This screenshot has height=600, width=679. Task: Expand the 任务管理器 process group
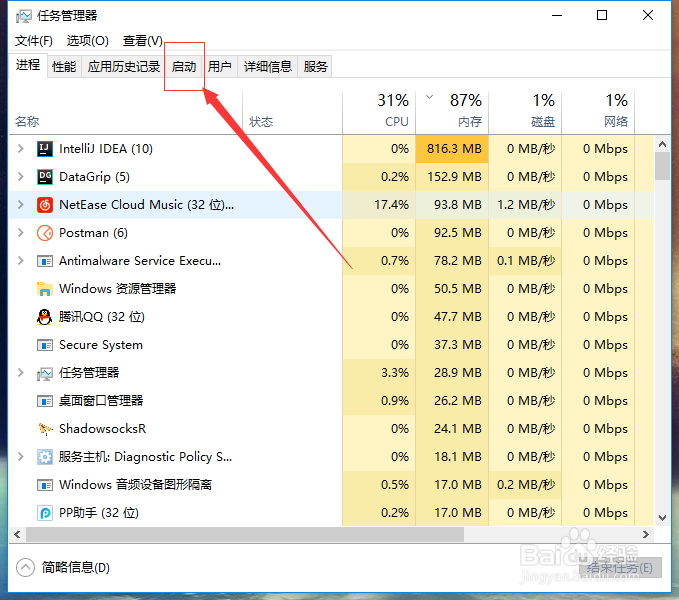(20, 373)
